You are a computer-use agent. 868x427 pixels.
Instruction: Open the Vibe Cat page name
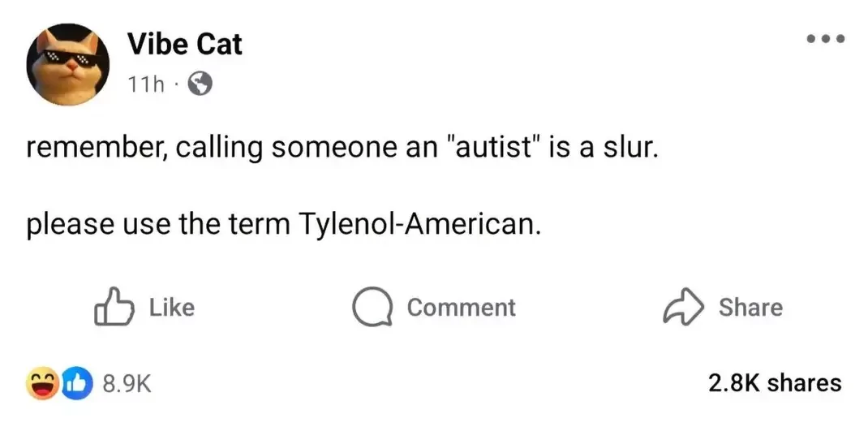(184, 45)
